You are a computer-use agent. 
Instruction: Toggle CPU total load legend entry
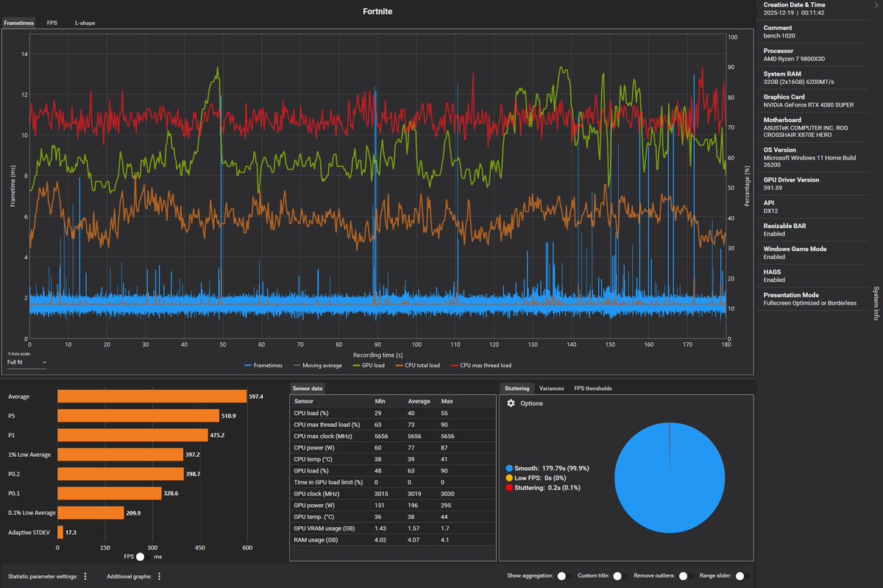click(418, 365)
